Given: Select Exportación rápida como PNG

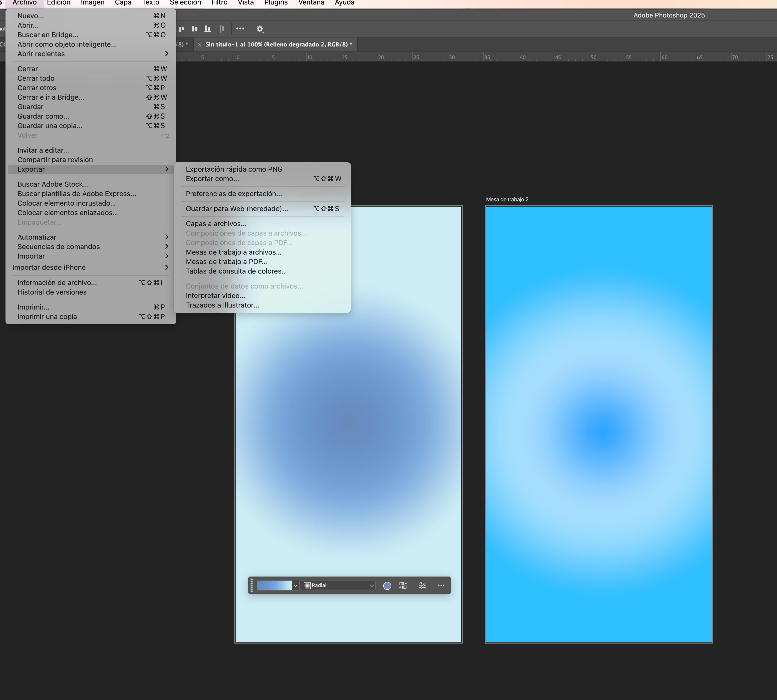Looking at the screenshot, I should (x=234, y=169).
